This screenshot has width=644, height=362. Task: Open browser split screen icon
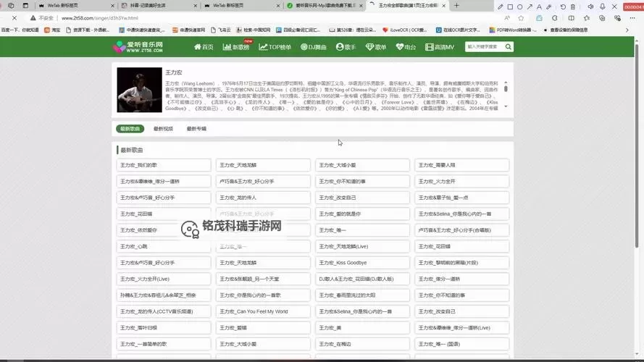pos(571,18)
